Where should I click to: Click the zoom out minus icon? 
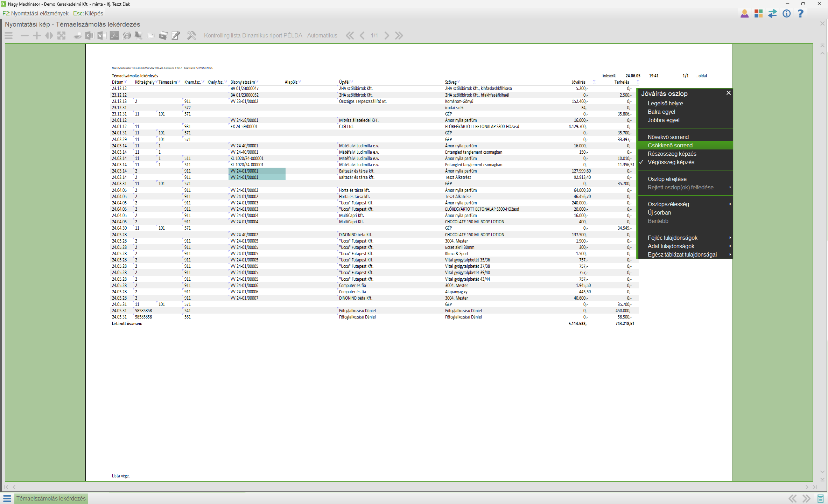(x=24, y=35)
